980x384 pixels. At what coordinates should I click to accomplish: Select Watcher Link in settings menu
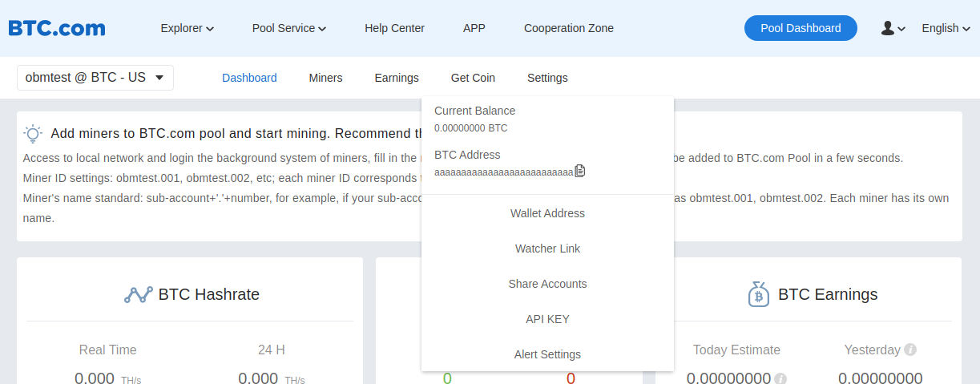(547, 249)
